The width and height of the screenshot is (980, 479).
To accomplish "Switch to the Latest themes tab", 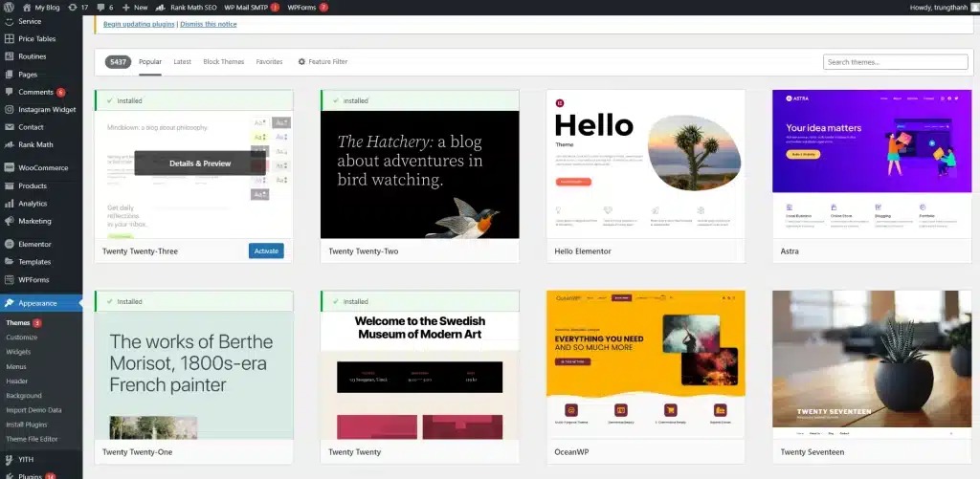I will [x=182, y=61].
